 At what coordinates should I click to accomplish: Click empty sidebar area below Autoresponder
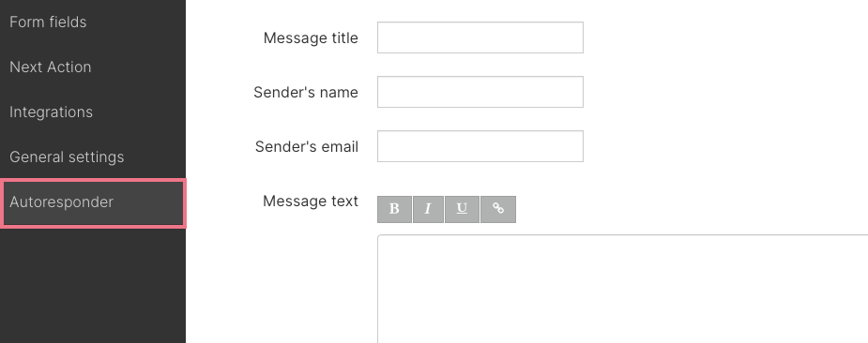click(x=93, y=286)
